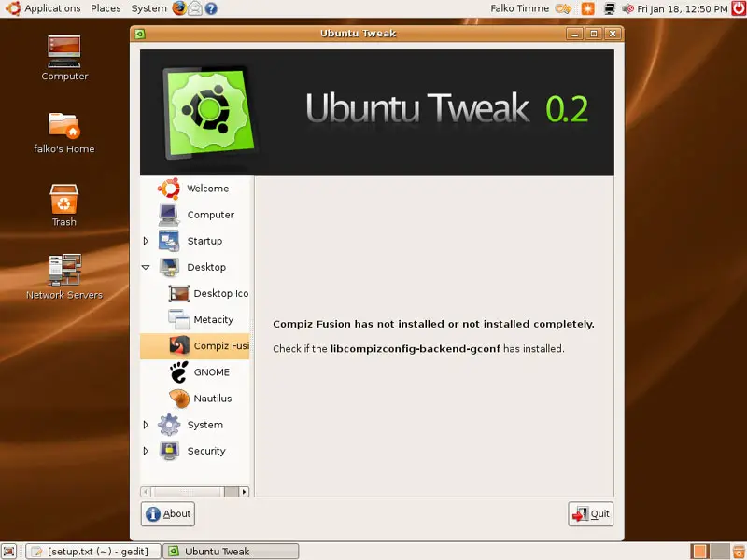747x560 pixels.
Task: Open the mail client icon in top panel
Action: point(195,8)
